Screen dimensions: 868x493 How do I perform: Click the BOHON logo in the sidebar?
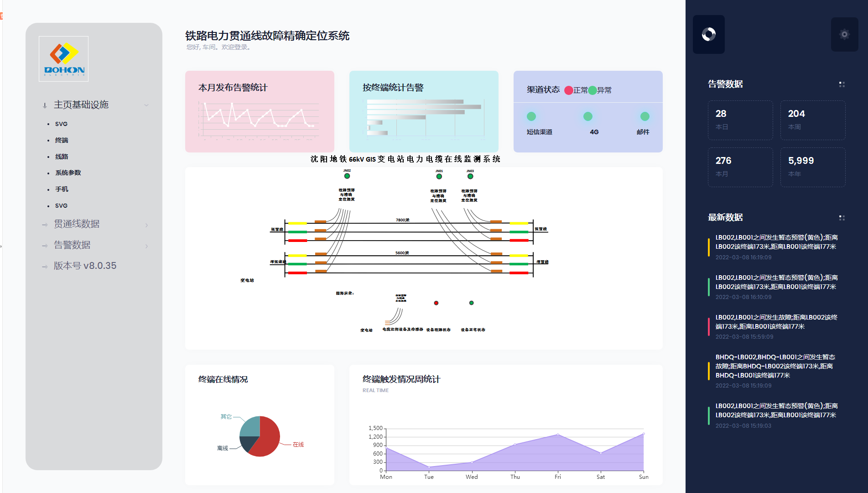[x=63, y=58]
